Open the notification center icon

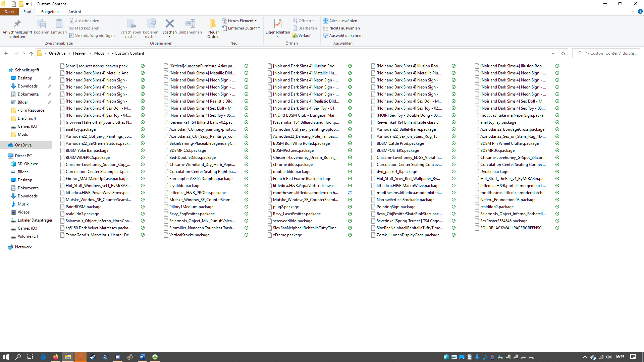tap(633, 357)
